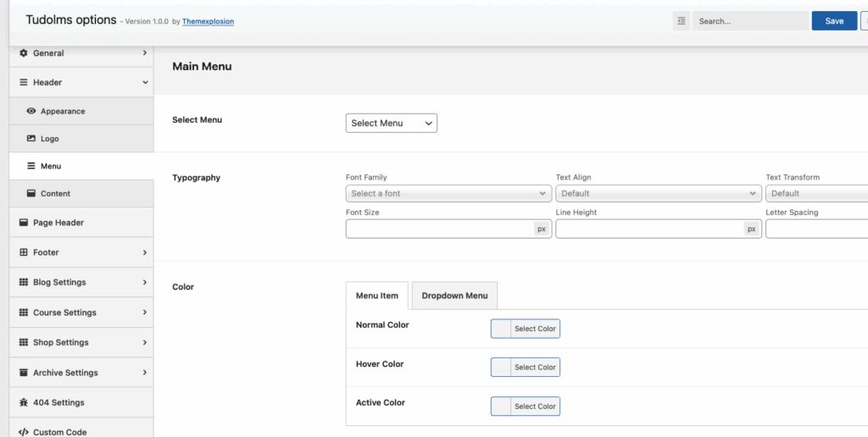Select the Menu Item tab

tap(377, 296)
